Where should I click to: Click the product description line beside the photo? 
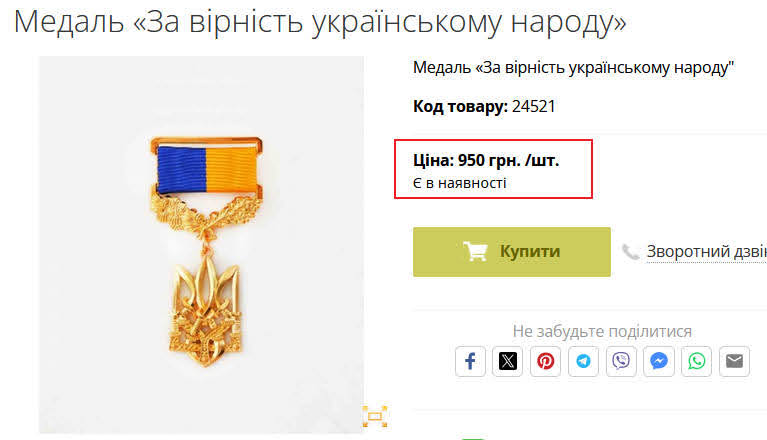pyautogui.click(x=573, y=67)
